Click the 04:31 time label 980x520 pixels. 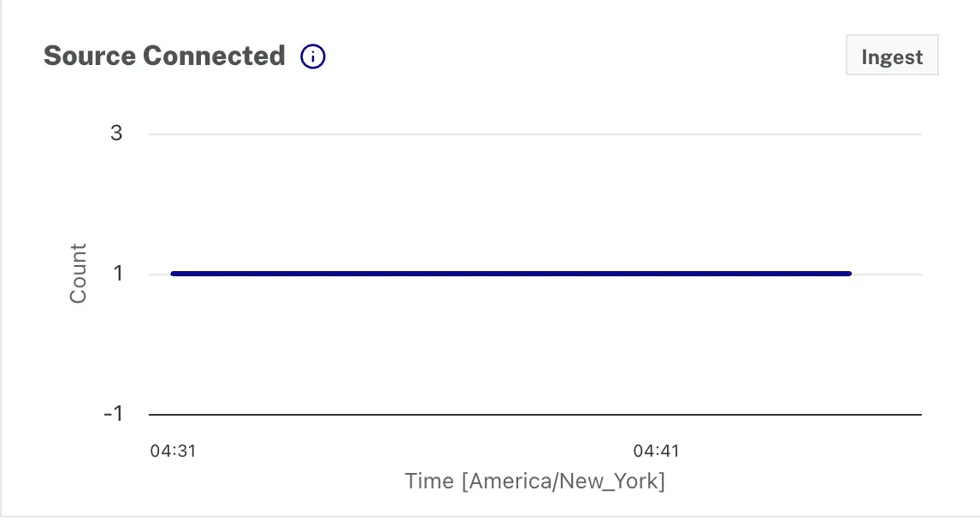coord(173,451)
